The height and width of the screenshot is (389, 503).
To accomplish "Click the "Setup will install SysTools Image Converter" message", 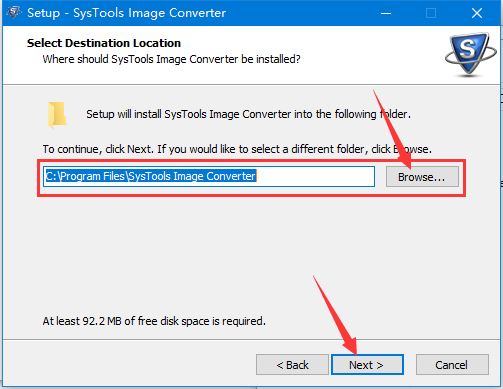I will point(248,114).
